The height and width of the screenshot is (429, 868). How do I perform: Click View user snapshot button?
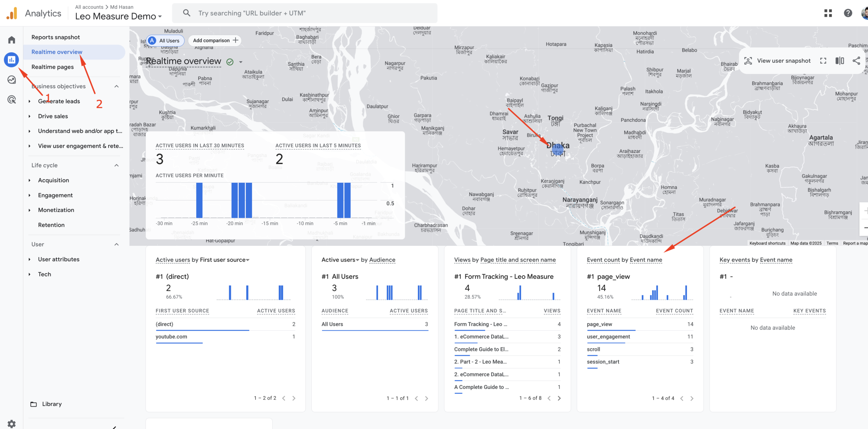pyautogui.click(x=777, y=61)
